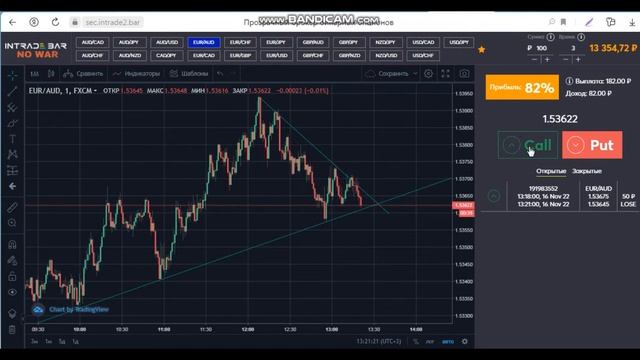The image size is (640, 360).
Task: Click the info icon beside Выплата
Action: pos(569,81)
